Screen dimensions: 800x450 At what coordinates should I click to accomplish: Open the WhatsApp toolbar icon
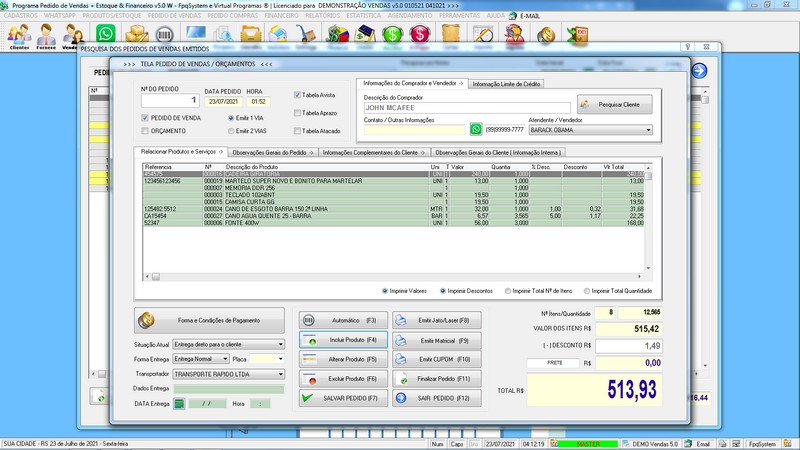pos(106,34)
